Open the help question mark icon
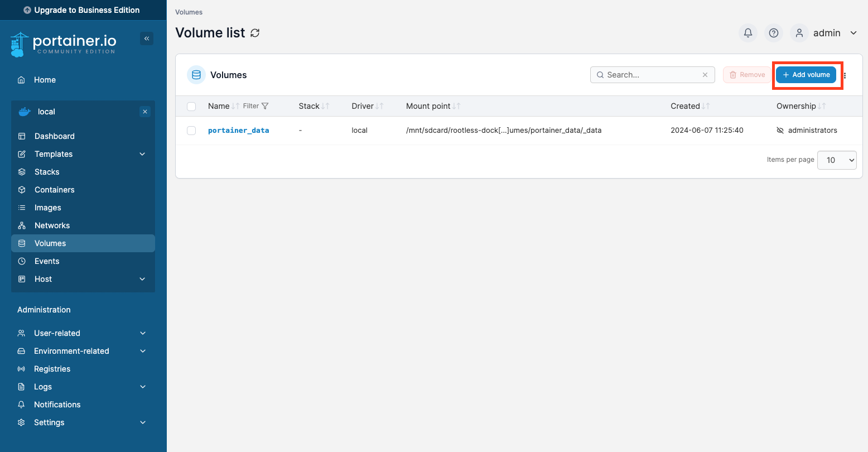Screen dimensions: 868x452 (774, 33)
